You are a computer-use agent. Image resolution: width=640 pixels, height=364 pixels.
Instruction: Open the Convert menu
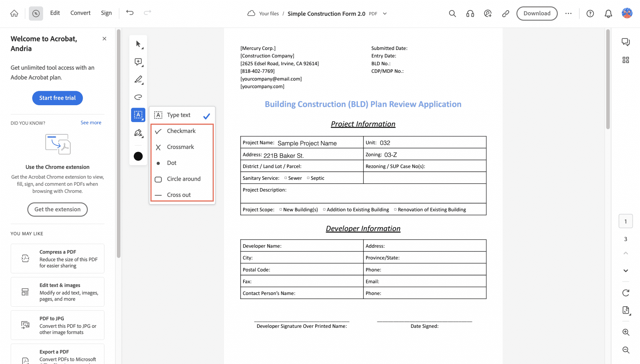point(80,13)
